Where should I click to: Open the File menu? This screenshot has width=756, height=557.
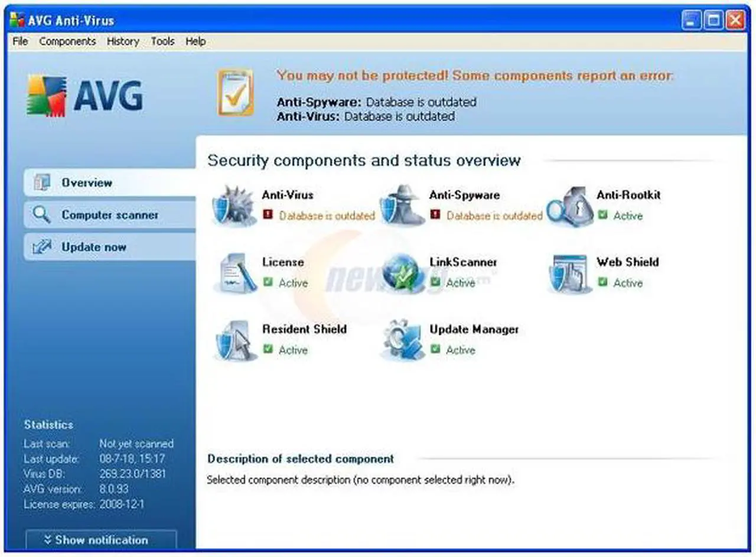point(20,41)
